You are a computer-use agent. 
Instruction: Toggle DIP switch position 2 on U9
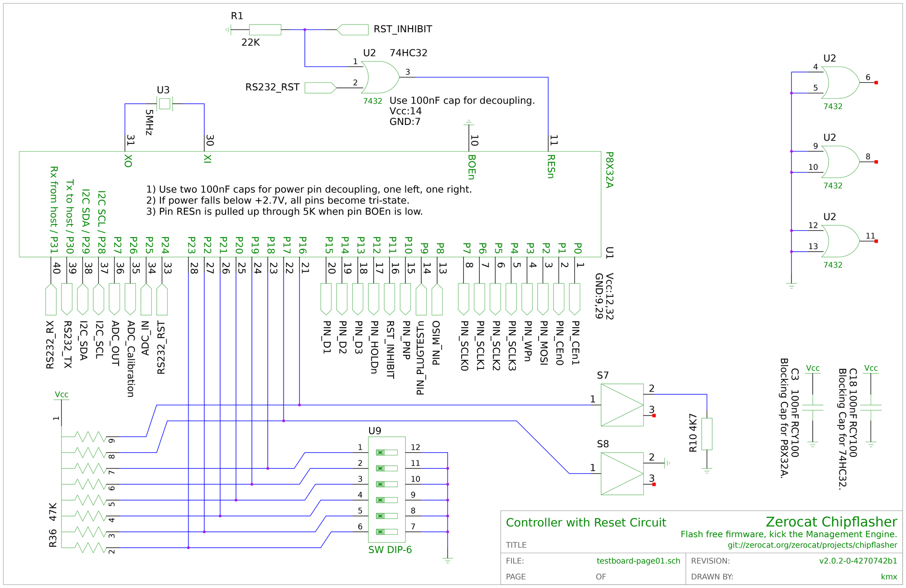click(x=387, y=468)
